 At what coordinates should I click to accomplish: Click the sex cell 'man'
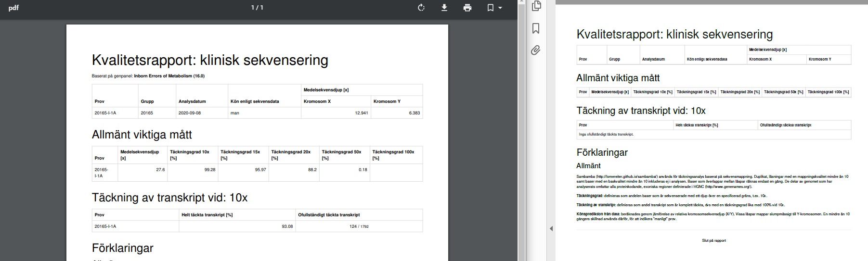coord(235,113)
